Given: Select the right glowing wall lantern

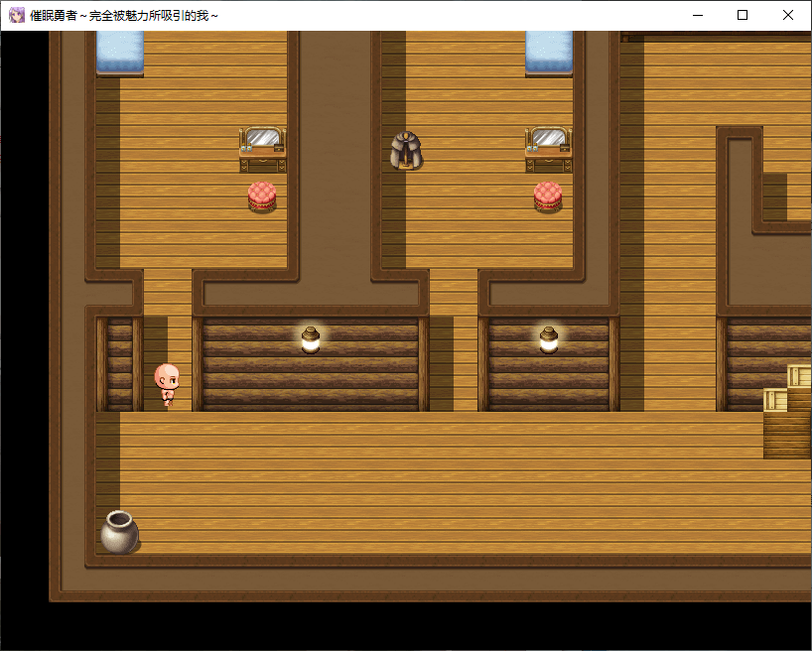Looking at the screenshot, I should coord(549,339).
